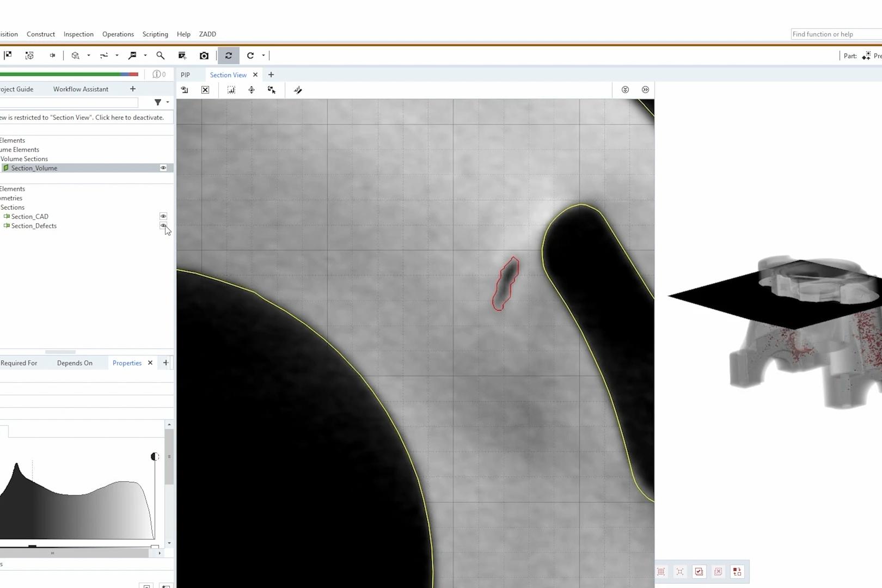Screen dimensions: 882x588
Task: Click the Find function or help field
Action: (x=836, y=34)
